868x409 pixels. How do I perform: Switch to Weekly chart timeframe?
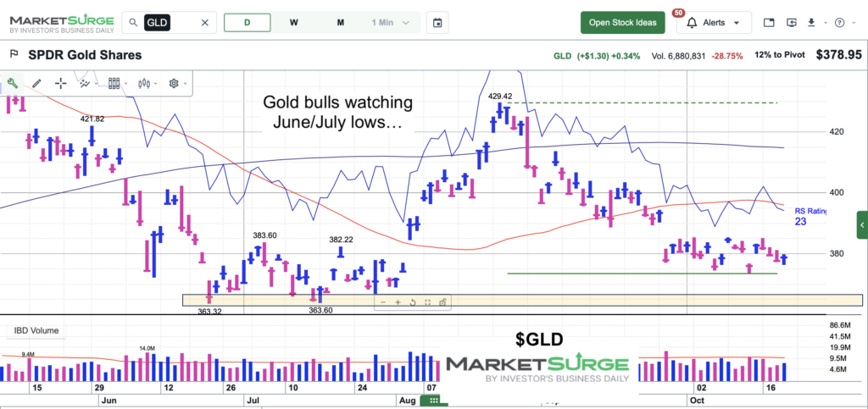294,23
